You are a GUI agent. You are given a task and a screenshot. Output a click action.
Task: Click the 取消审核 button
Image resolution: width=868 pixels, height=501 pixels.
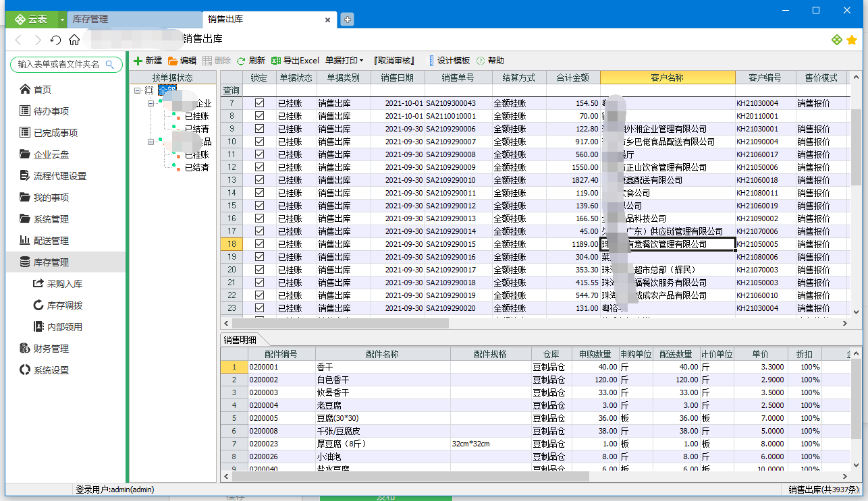(x=394, y=61)
